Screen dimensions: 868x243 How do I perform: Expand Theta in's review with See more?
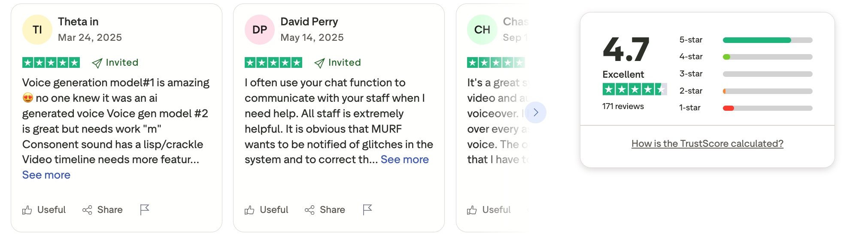tap(46, 175)
